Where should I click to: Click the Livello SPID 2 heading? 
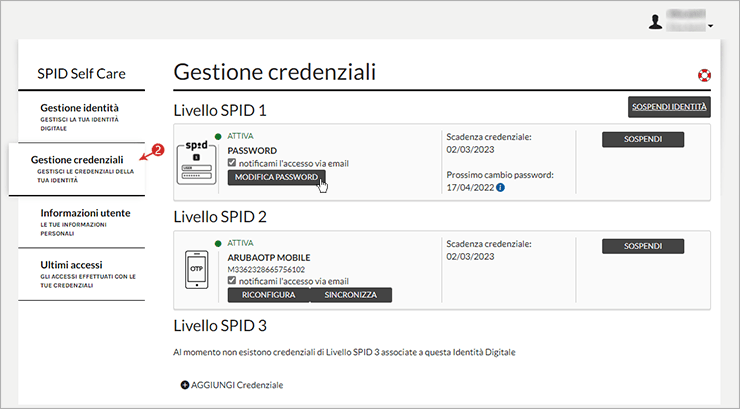[220, 217]
